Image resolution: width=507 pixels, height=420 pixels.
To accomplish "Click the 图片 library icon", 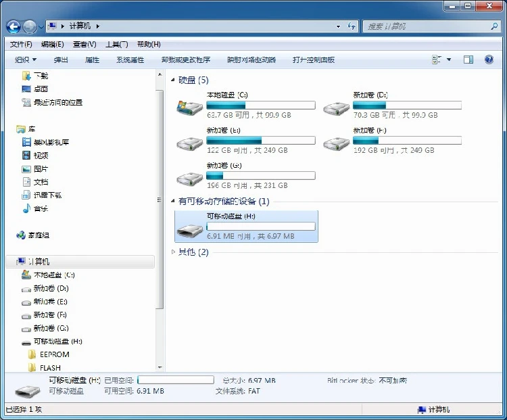I will [26, 169].
